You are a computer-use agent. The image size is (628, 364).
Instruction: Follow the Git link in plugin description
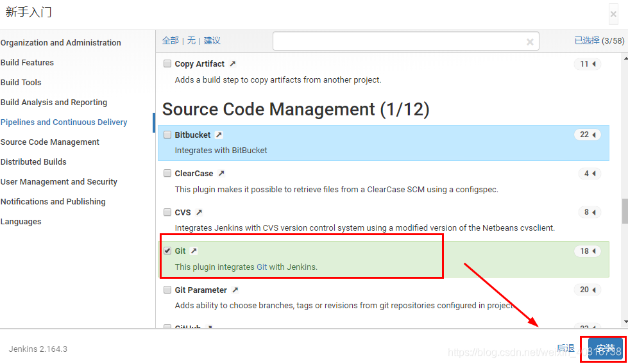click(262, 267)
